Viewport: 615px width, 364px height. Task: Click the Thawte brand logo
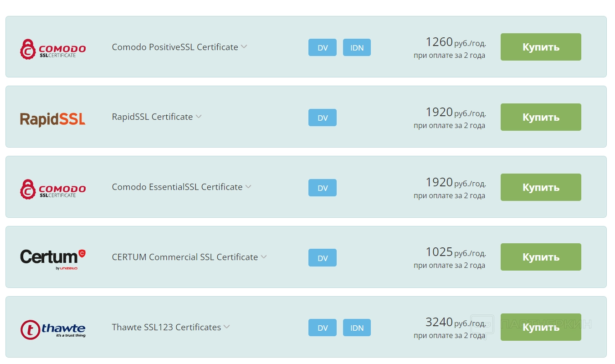click(x=53, y=329)
